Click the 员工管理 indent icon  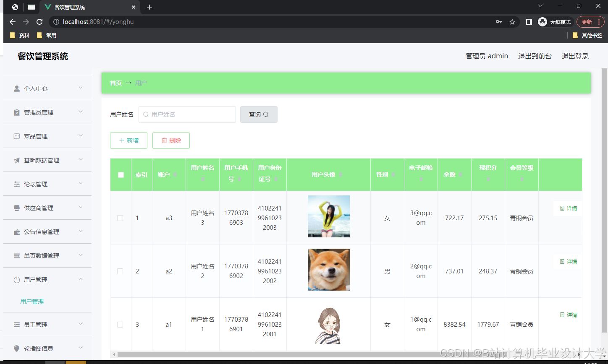click(x=17, y=325)
